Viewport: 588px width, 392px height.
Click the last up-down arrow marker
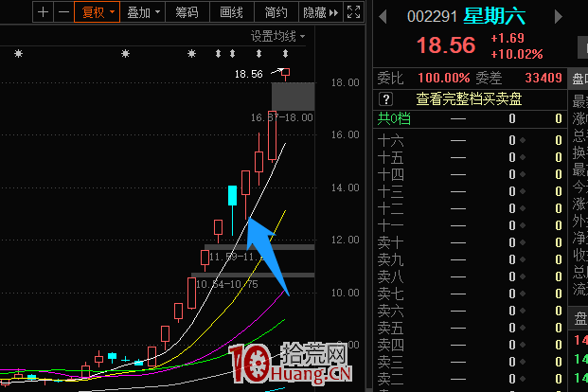285,54
